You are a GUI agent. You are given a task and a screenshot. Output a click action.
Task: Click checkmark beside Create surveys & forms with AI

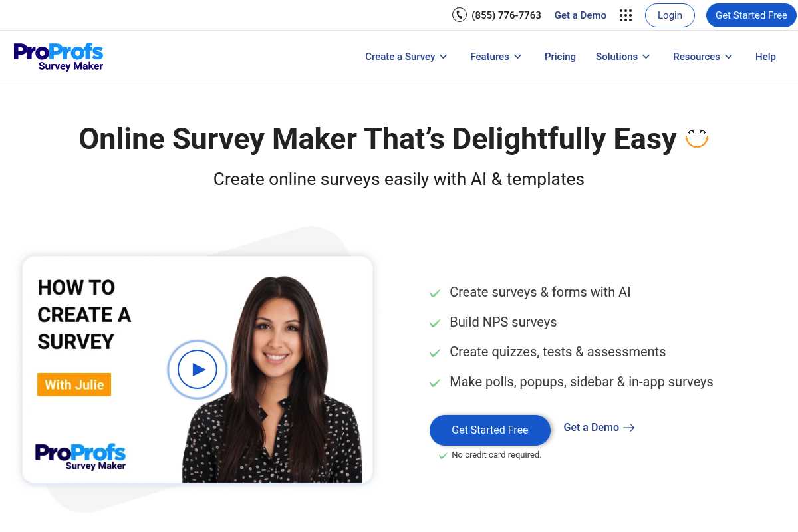pyautogui.click(x=435, y=293)
